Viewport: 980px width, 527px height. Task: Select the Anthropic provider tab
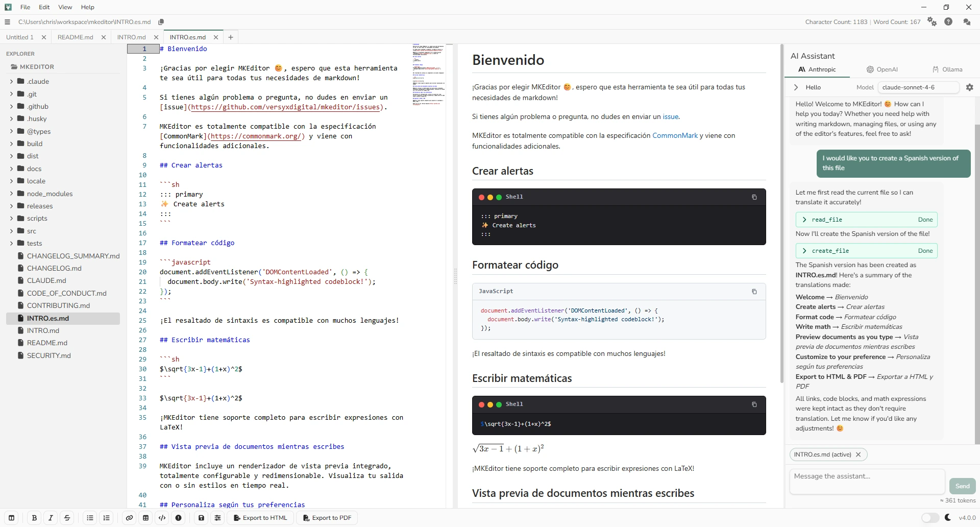point(817,69)
